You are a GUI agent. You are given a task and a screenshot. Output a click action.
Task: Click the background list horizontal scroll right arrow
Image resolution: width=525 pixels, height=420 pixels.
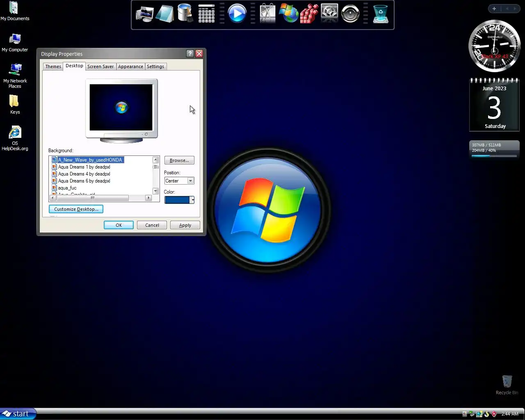click(x=148, y=198)
